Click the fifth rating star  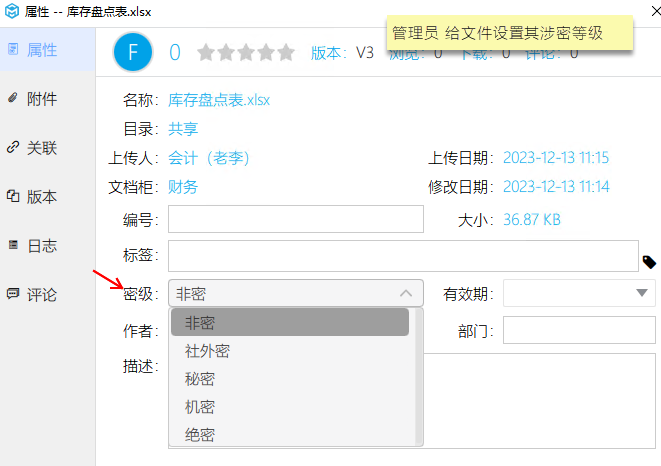(286, 53)
